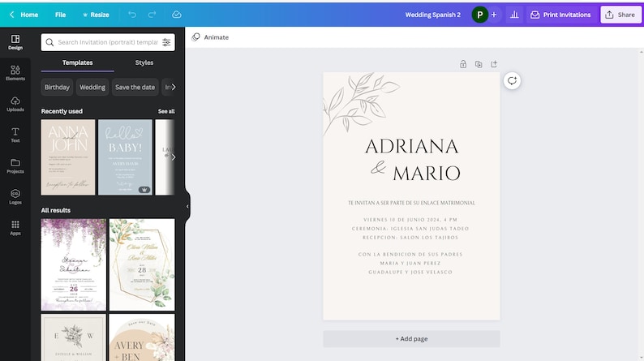Duplicate the page icon
This screenshot has height=361, width=644.
[479, 64]
